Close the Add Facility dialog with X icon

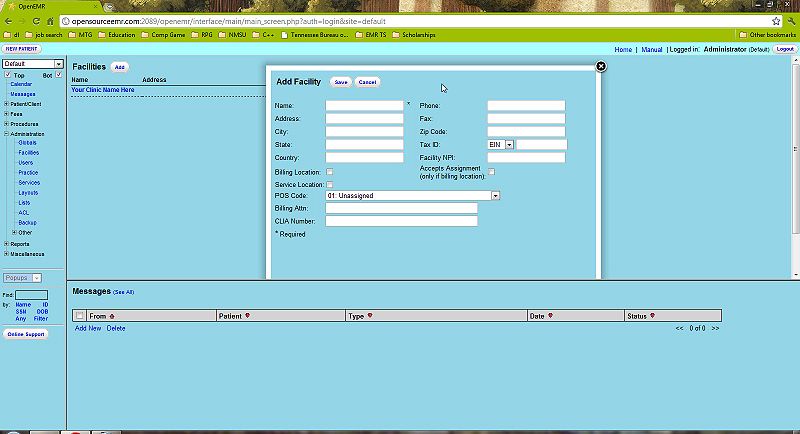(x=601, y=66)
